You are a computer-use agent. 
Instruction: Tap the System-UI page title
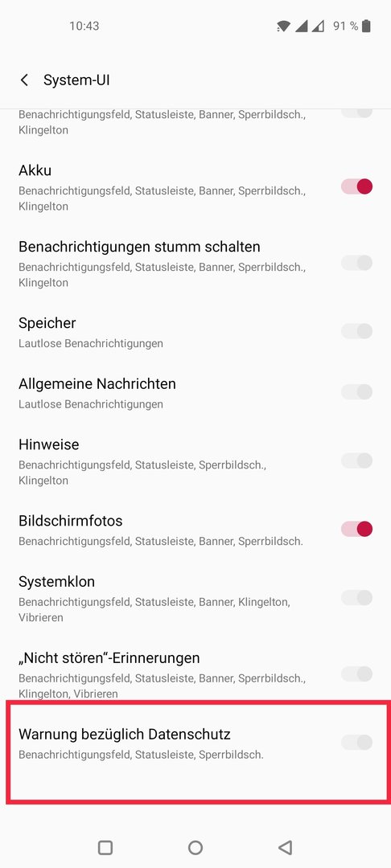point(76,80)
